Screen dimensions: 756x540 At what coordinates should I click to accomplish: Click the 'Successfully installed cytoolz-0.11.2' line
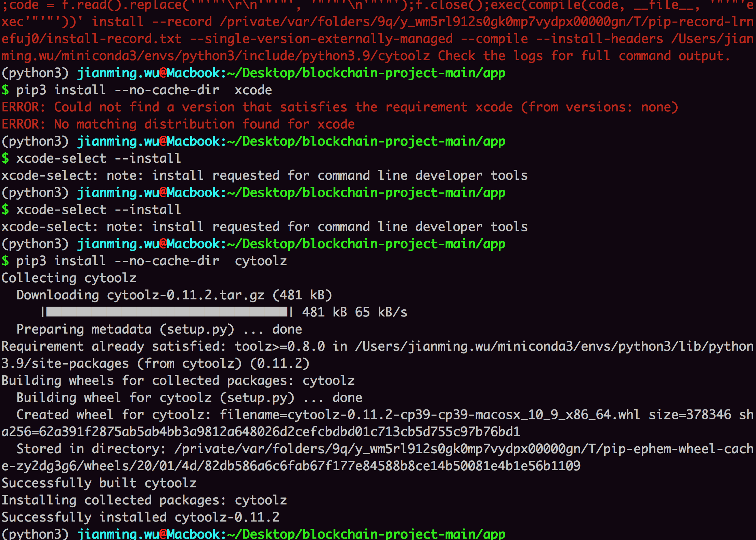(140, 517)
